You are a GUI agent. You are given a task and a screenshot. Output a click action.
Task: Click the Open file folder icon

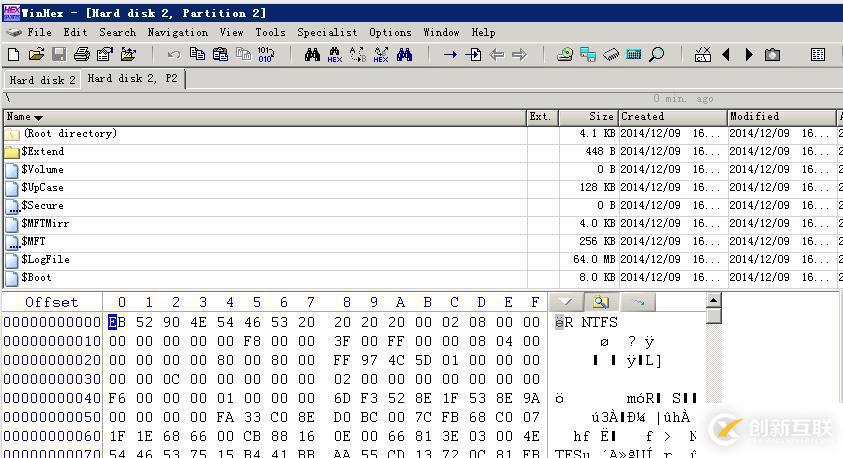pos(36,54)
